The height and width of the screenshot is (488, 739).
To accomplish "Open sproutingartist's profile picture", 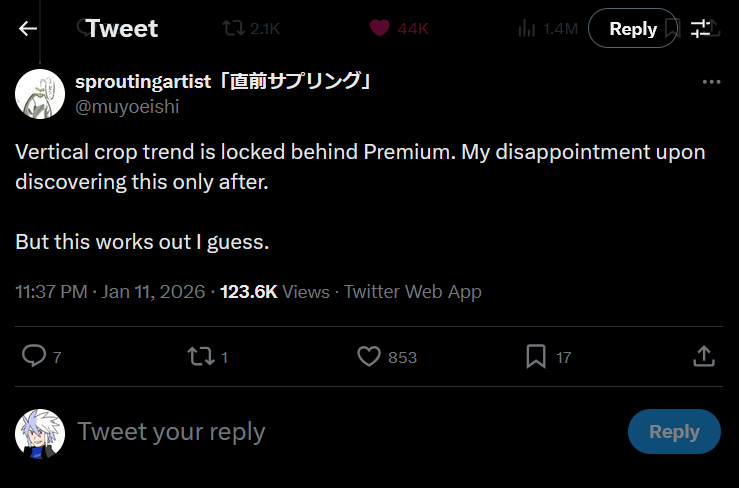I will point(40,94).
